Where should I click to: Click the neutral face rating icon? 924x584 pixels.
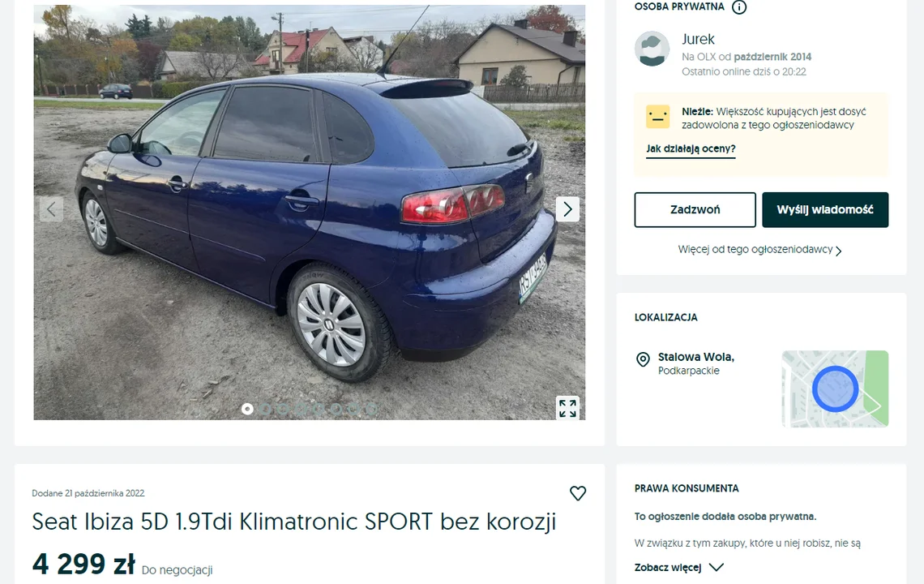pos(657,117)
